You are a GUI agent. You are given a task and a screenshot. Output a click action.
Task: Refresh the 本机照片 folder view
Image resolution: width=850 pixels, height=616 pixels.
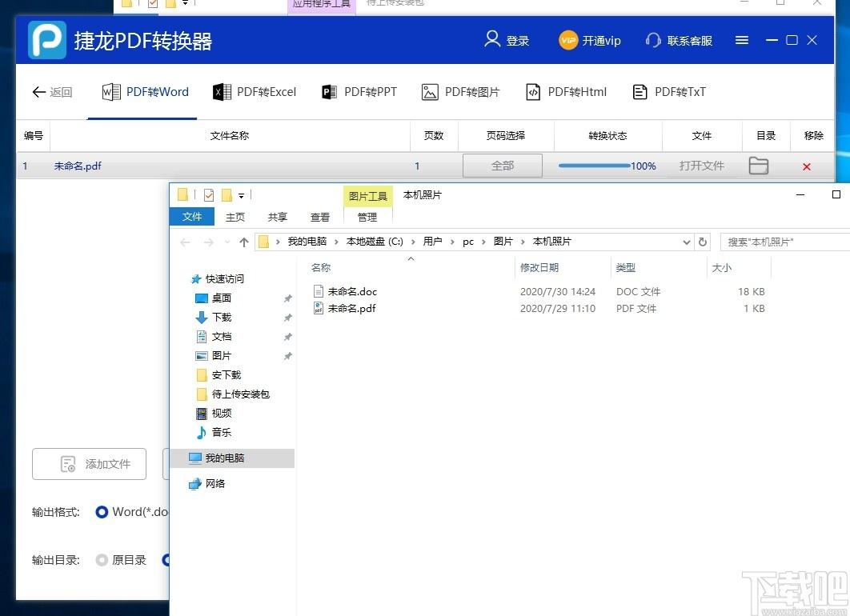[703, 242]
